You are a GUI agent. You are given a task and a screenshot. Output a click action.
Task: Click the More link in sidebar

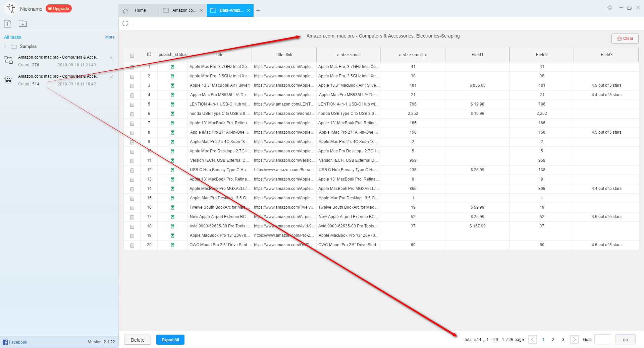110,37
